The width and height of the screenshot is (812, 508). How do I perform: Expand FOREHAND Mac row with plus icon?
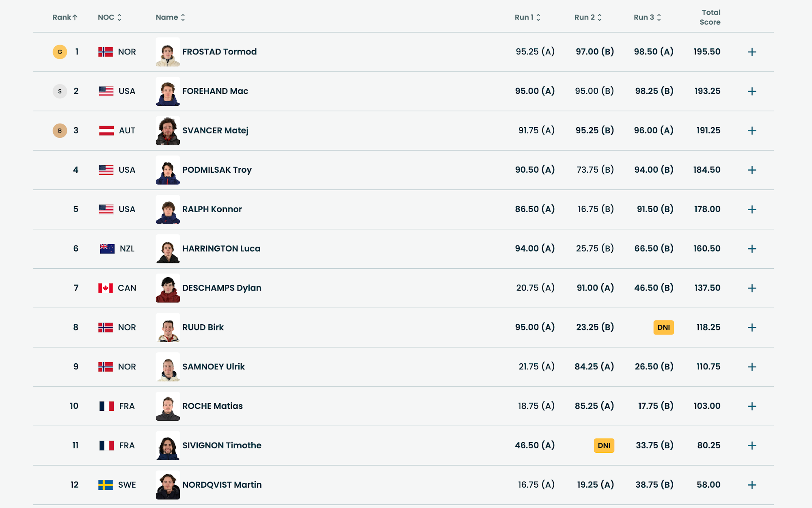click(752, 91)
